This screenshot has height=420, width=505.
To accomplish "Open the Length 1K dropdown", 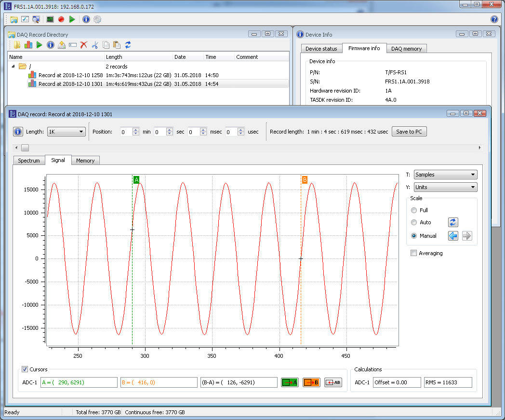I will pyautogui.click(x=66, y=132).
